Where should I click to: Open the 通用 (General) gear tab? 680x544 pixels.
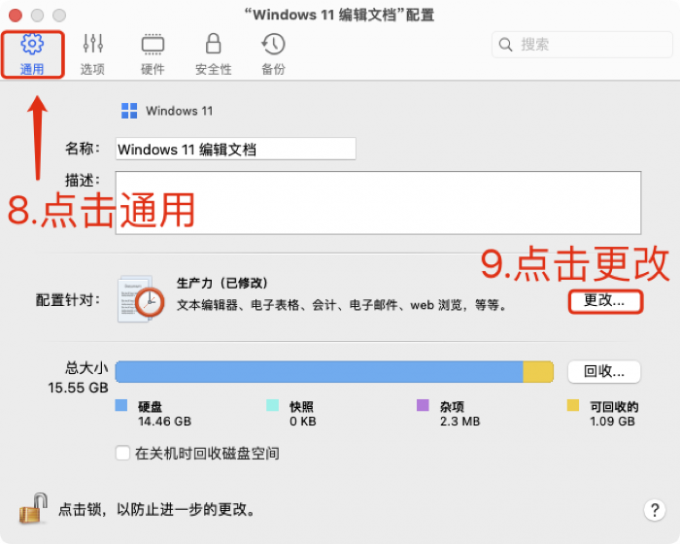point(32,55)
